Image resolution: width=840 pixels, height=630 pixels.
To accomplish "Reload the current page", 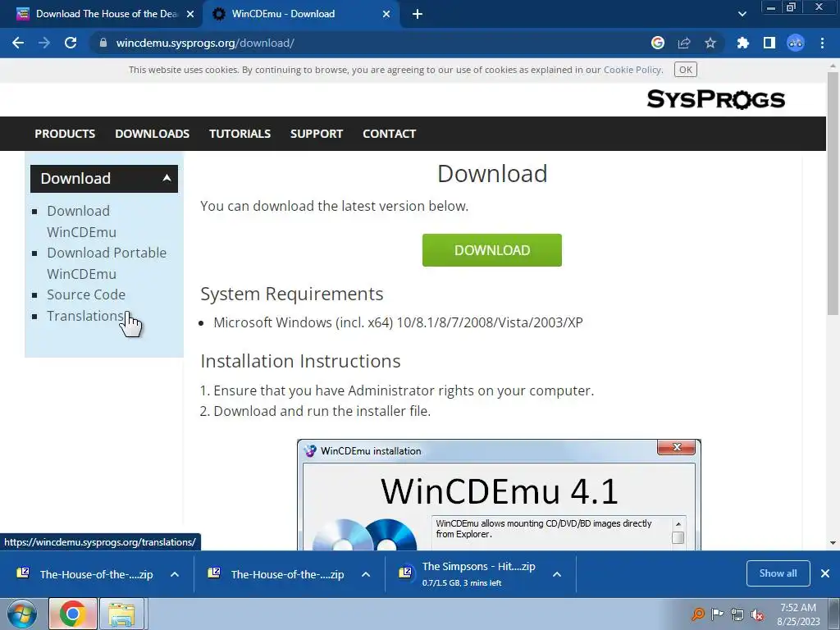I will coord(71,43).
